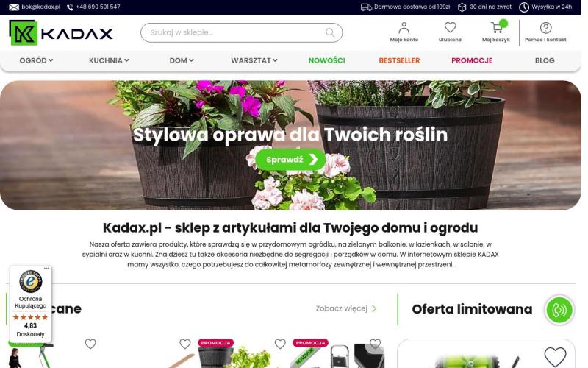588x368 pixels.
Task: Click the green Sprawdź banner button
Action: (290, 159)
